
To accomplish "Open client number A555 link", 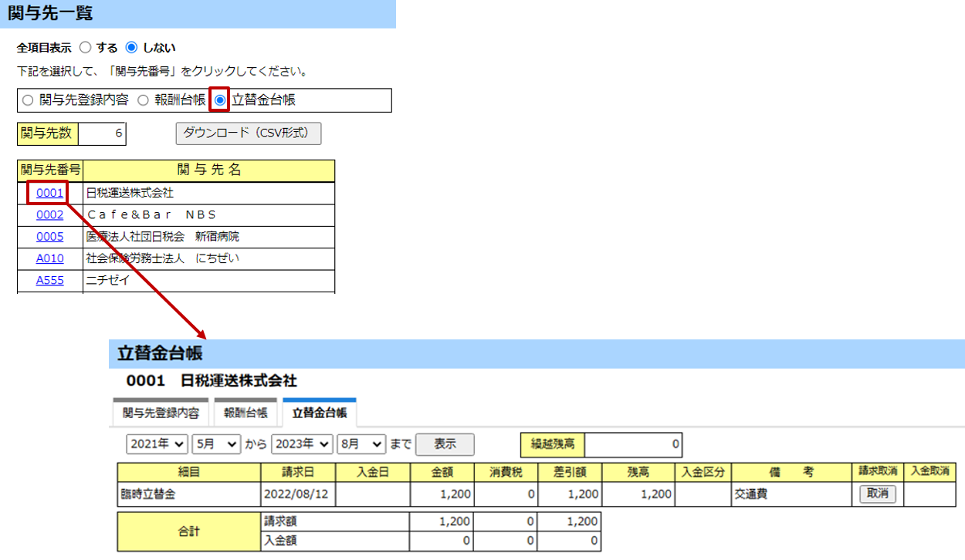I will coord(49,281).
